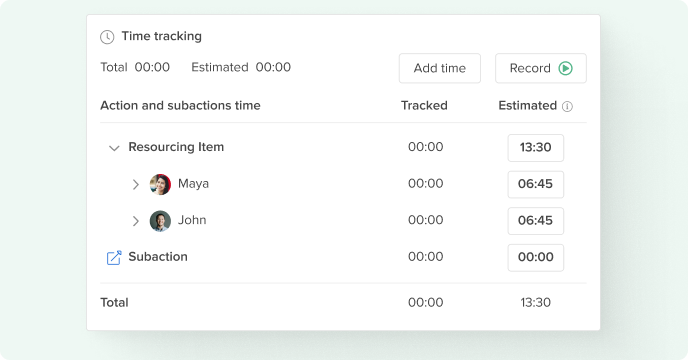Screen dimensions: 688x360
Task: Click the Estimated column header
Action: point(527,105)
